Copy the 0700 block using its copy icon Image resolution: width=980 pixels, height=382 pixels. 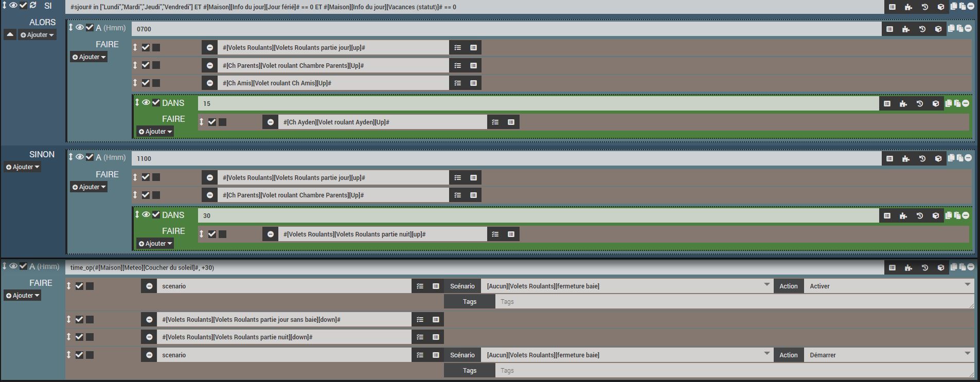951,28
